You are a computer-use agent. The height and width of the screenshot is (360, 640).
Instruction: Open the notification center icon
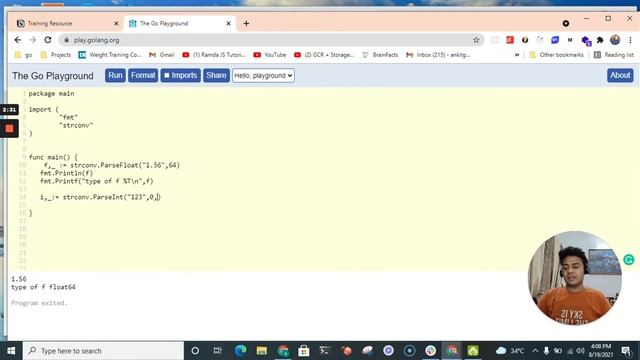click(626, 351)
